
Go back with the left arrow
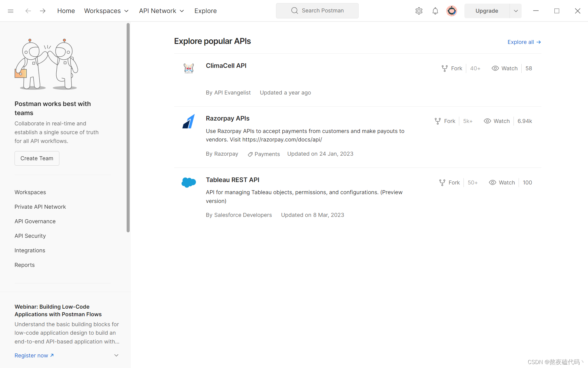(x=28, y=11)
